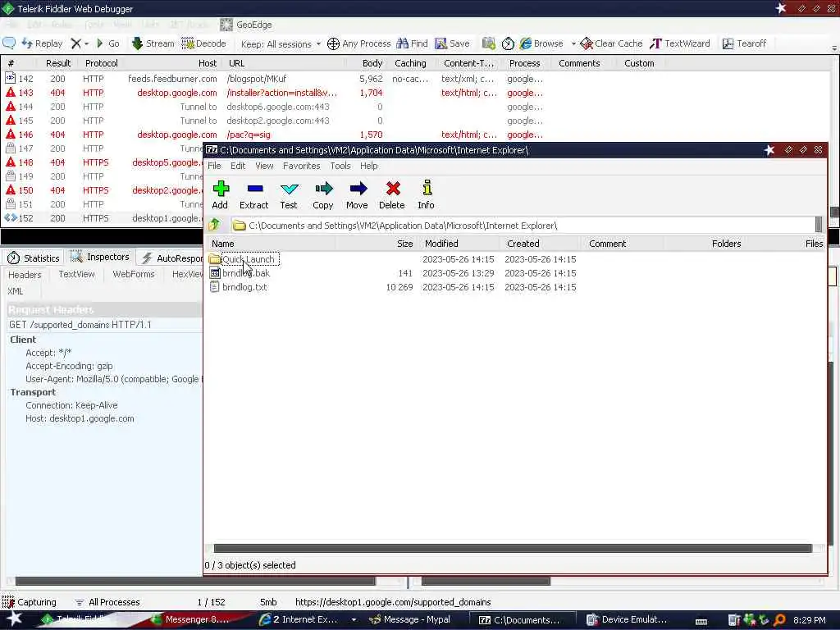The height and width of the screenshot is (630, 840).
Task: Open the Browse dropdown arrow
Action: click(573, 44)
